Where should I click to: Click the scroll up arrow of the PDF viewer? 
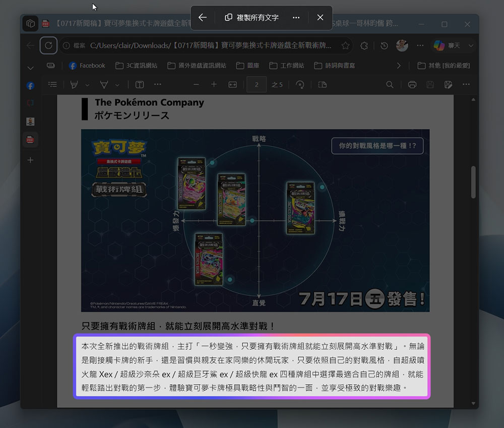coord(473,100)
